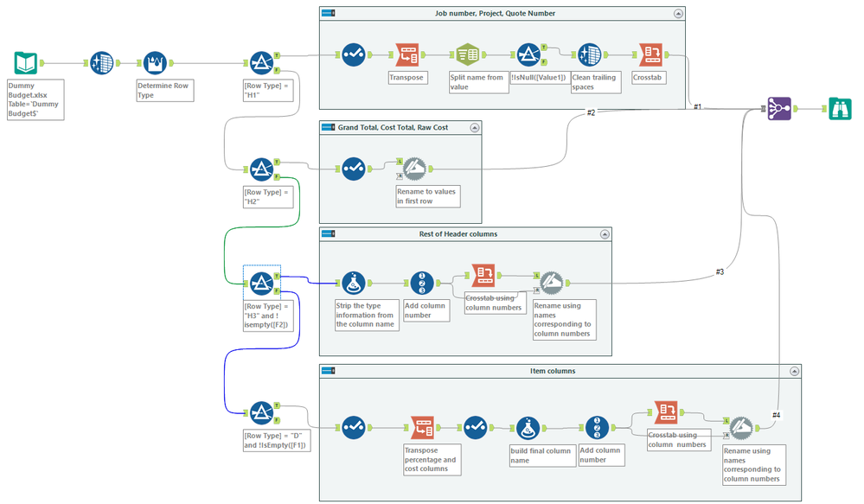
Task: Click the build final column name annotation
Action: [543, 456]
